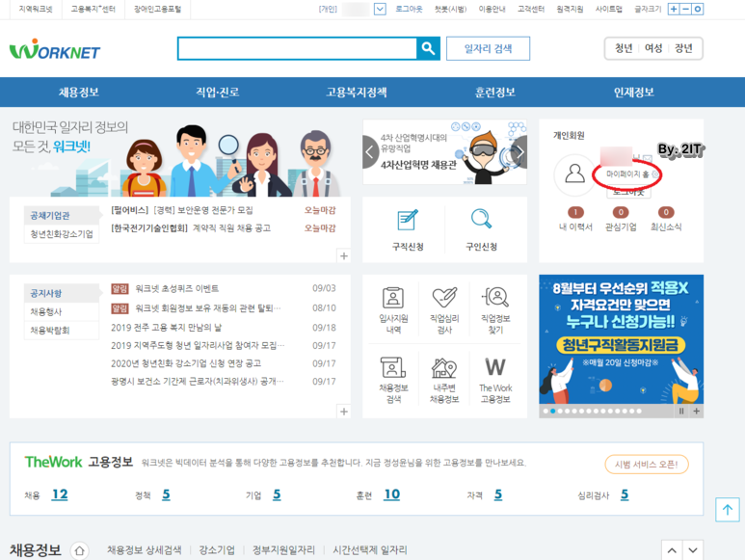
Task: Go to Worknet home logo
Action: tap(55, 49)
